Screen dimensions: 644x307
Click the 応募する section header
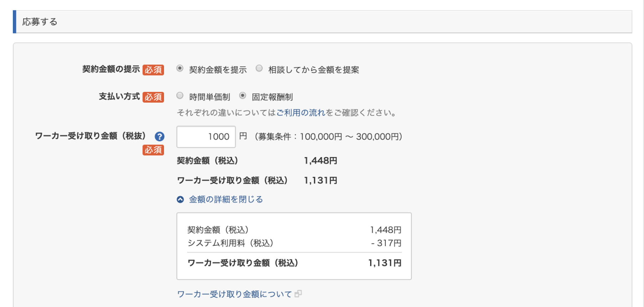pos(39,22)
